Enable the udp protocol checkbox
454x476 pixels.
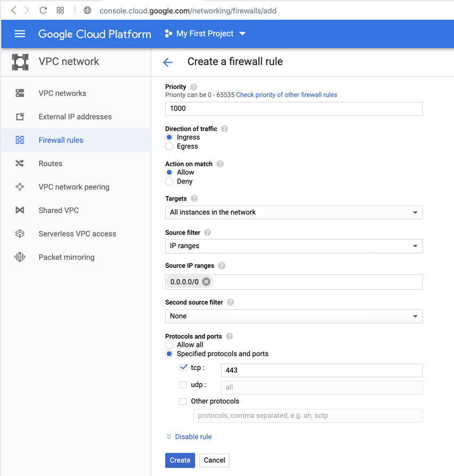(183, 384)
